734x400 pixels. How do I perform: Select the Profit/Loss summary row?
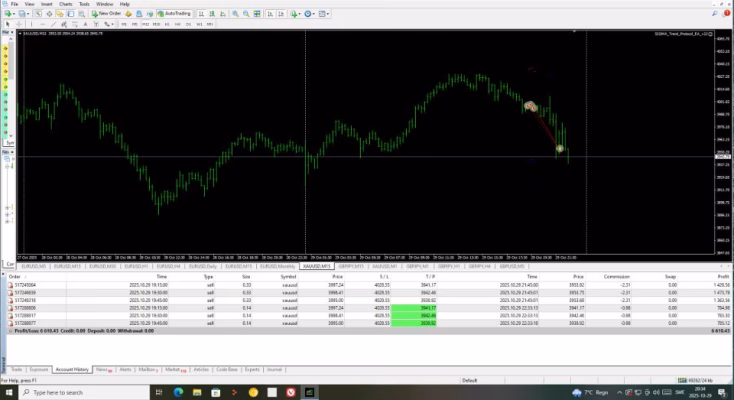point(369,331)
